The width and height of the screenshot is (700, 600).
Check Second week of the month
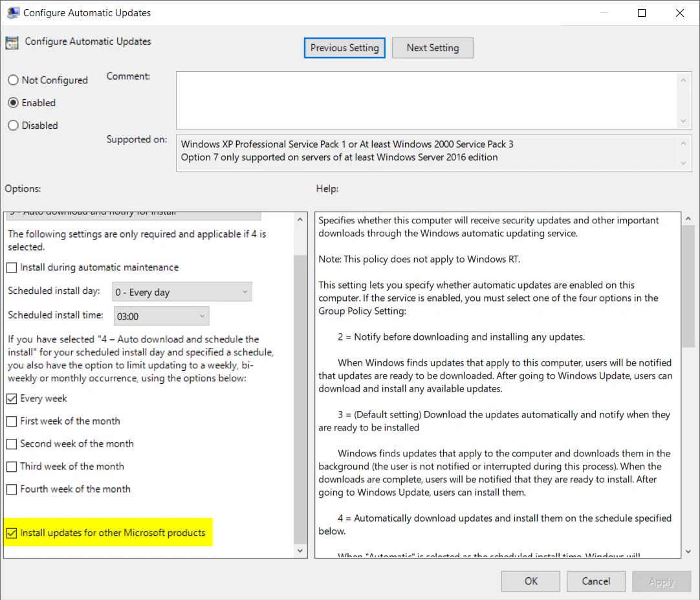pos(12,444)
